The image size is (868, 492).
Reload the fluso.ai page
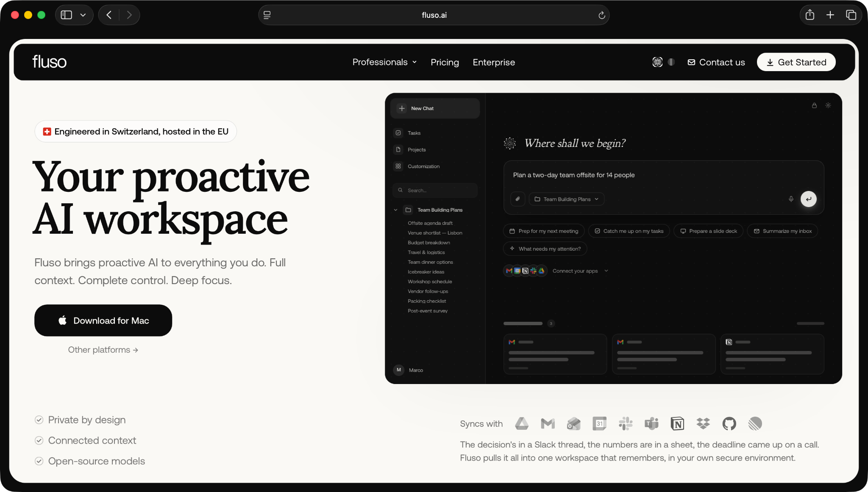601,15
